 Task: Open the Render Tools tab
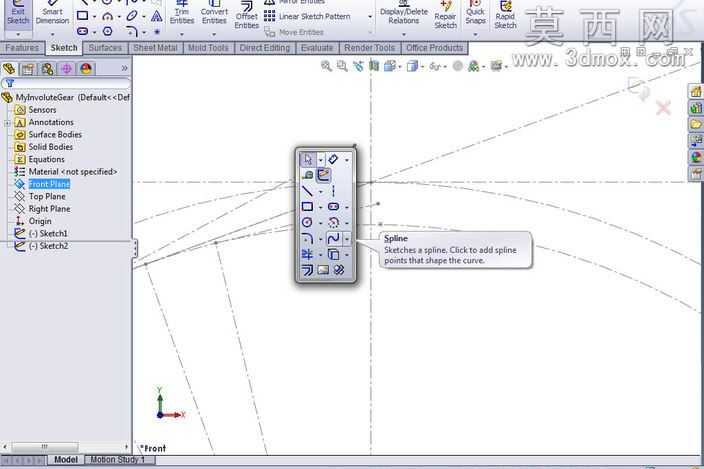point(370,48)
